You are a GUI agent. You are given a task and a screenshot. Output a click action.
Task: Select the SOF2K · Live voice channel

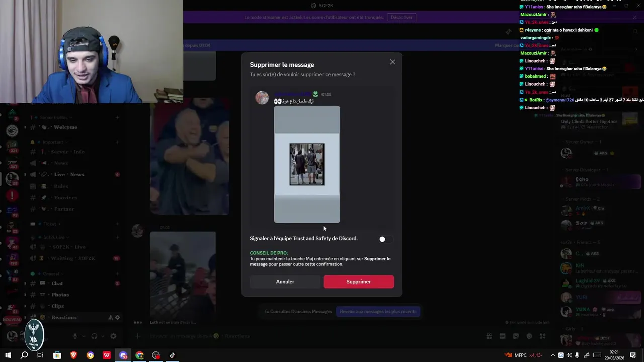74,247
